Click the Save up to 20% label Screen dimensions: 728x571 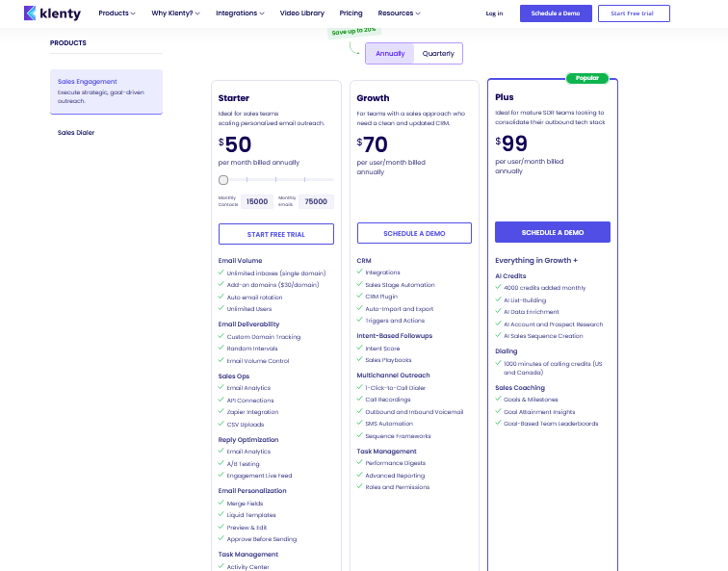coord(354,32)
